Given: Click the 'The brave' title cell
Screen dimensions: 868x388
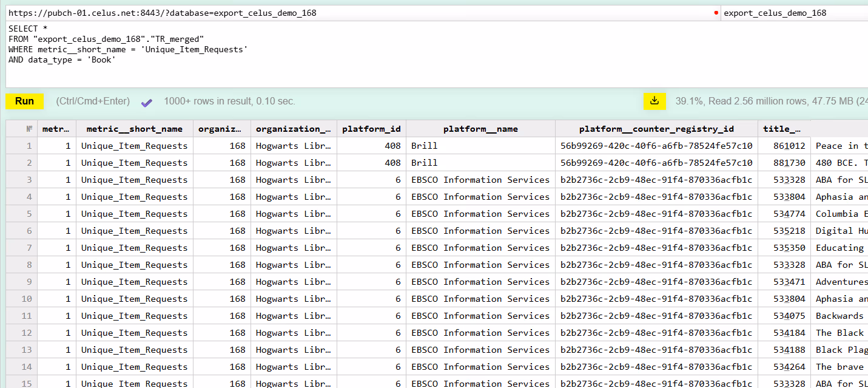Looking at the screenshot, I should point(839,367).
